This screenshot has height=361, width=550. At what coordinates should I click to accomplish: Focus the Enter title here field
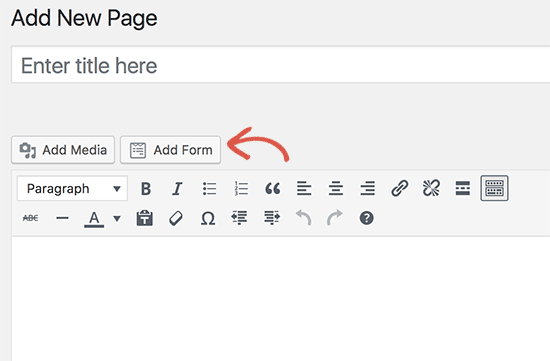pyautogui.click(x=281, y=65)
